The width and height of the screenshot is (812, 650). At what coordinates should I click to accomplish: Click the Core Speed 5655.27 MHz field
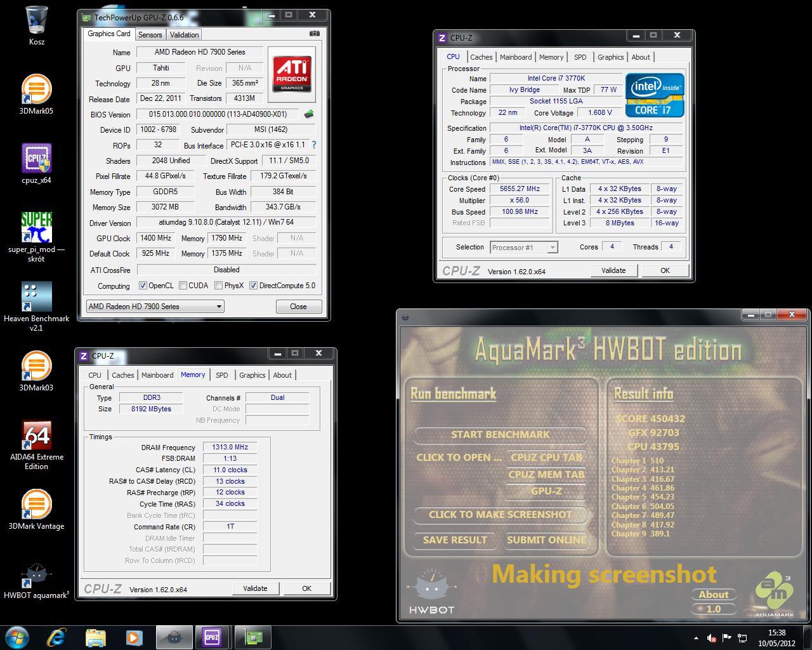[x=520, y=189]
